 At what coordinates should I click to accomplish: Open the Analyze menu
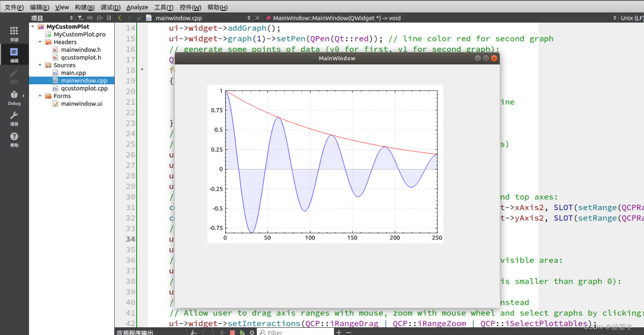[x=137, y=7]
